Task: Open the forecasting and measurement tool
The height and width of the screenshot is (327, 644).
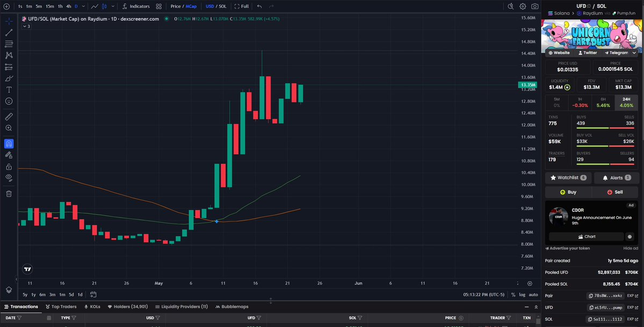Action: [9, 67]
